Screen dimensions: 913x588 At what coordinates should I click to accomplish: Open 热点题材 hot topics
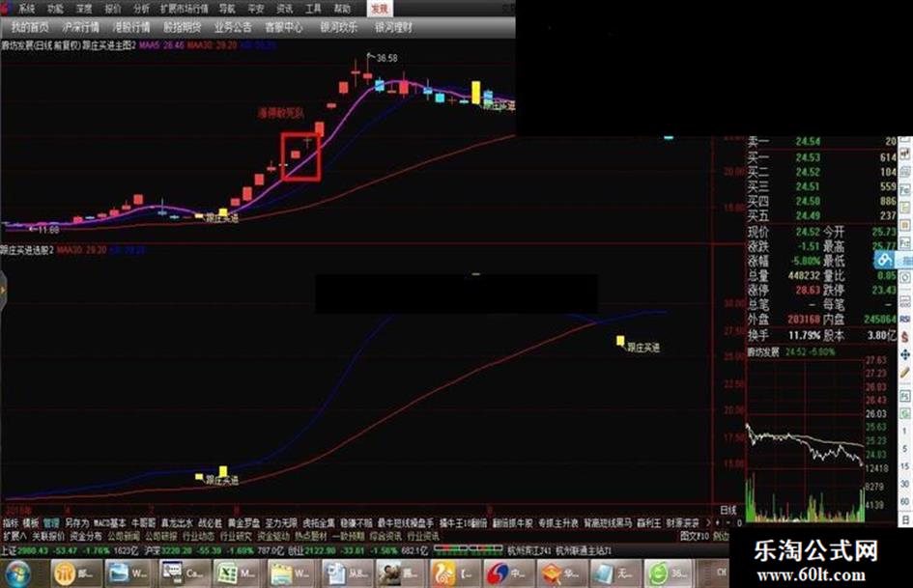click(x=310, y=536)
